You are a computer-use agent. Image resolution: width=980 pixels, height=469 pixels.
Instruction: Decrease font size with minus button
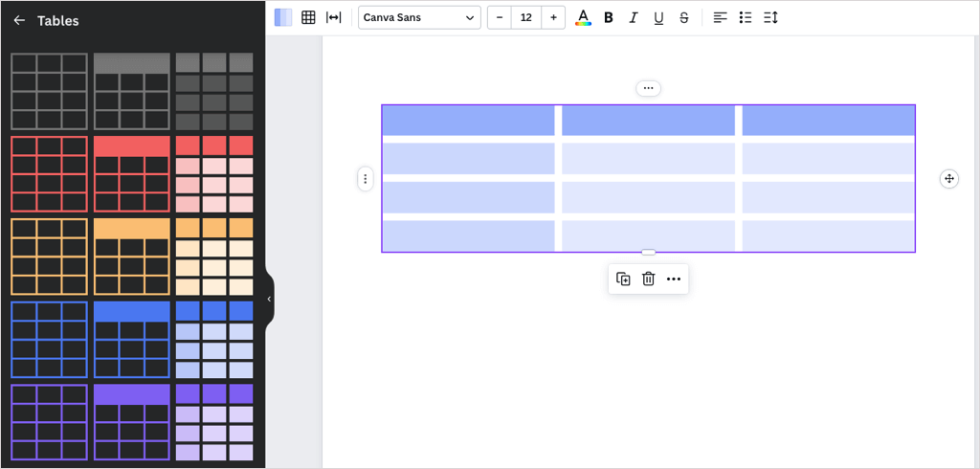point(500,17)
